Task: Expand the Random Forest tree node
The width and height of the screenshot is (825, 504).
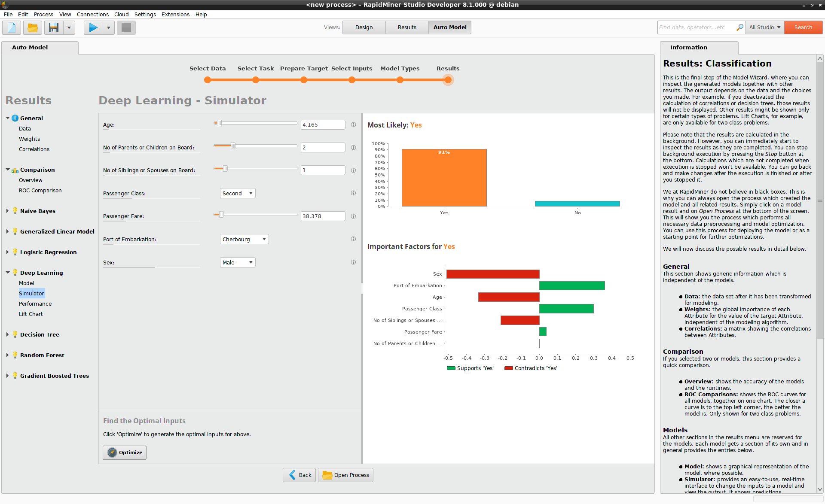Action: point(7,355)
